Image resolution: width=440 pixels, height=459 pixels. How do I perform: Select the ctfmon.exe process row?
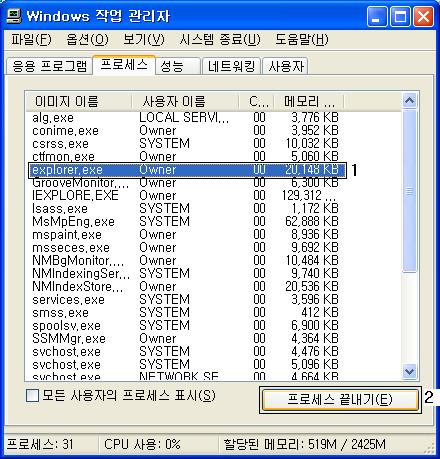pos(186,156)
